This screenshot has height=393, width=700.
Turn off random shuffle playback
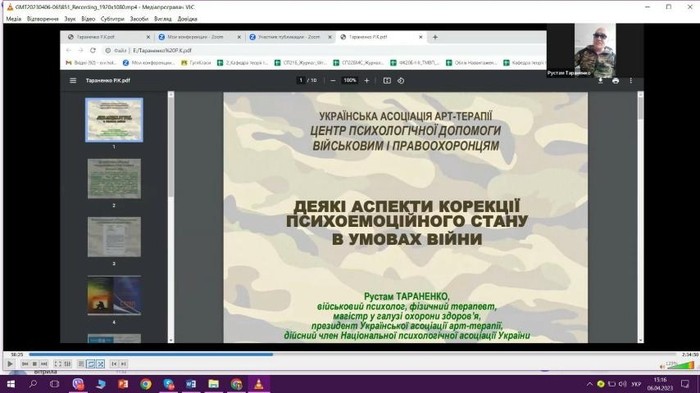[100, 364]
